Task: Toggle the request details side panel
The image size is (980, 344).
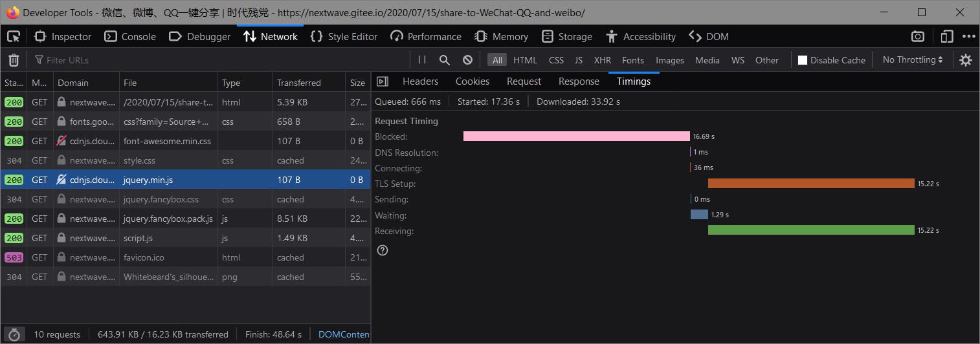Action: pyautogui.click(x=383, y=81)
